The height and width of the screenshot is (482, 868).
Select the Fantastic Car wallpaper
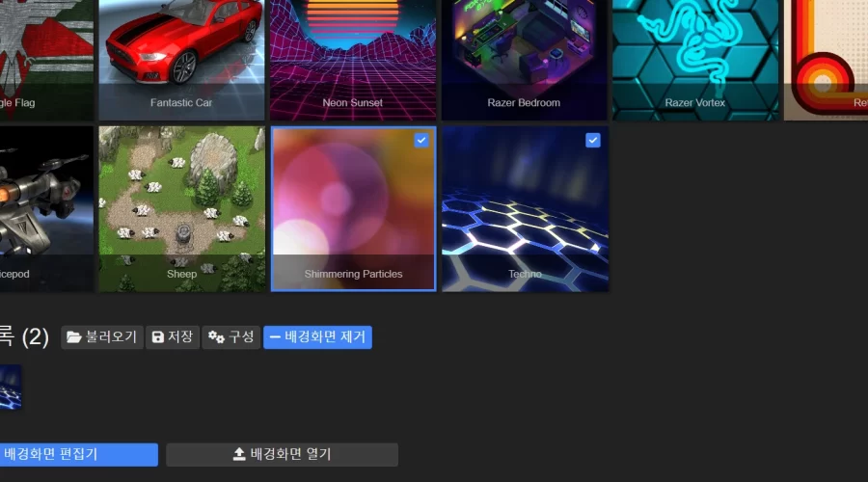(x=181, y=60)
